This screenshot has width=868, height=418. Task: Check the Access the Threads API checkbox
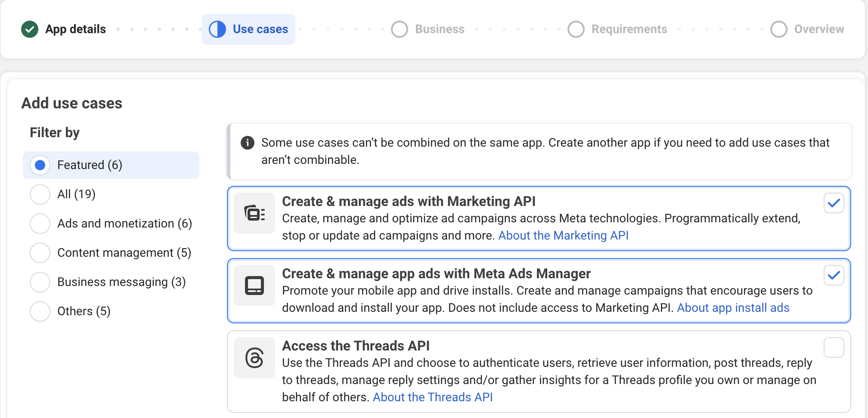click(x=834, y=347)
